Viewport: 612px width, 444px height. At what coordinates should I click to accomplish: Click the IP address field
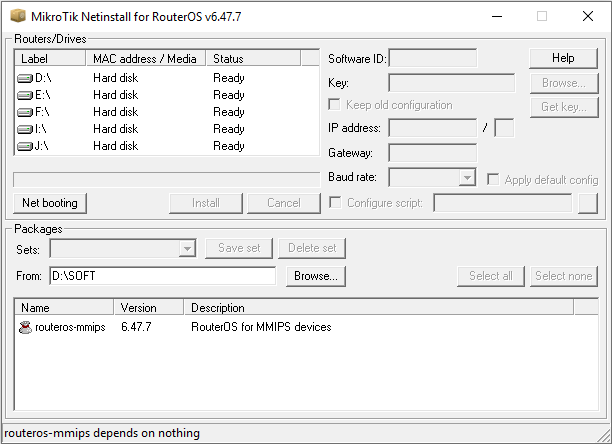[432, 128]
